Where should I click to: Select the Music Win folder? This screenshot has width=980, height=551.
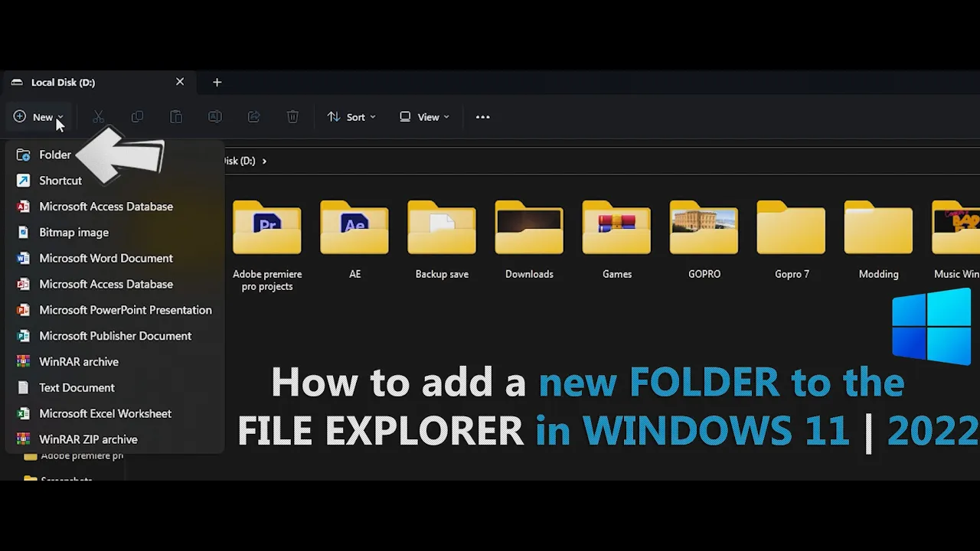click(x=956, y=240)
